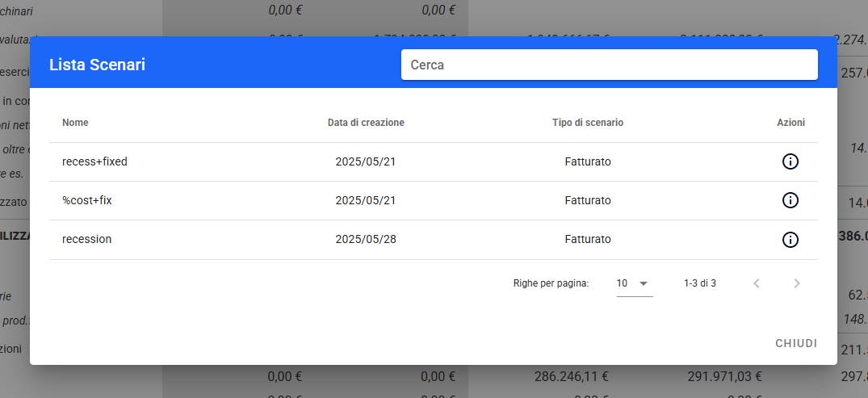
Task: Select the recess+fixed scenario name
Action: (94, 161)
